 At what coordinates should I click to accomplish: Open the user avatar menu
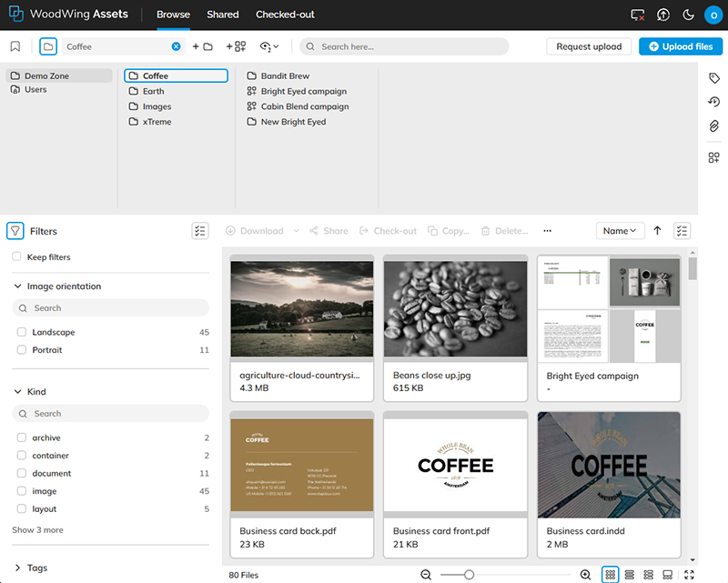(x=713, y=15)
